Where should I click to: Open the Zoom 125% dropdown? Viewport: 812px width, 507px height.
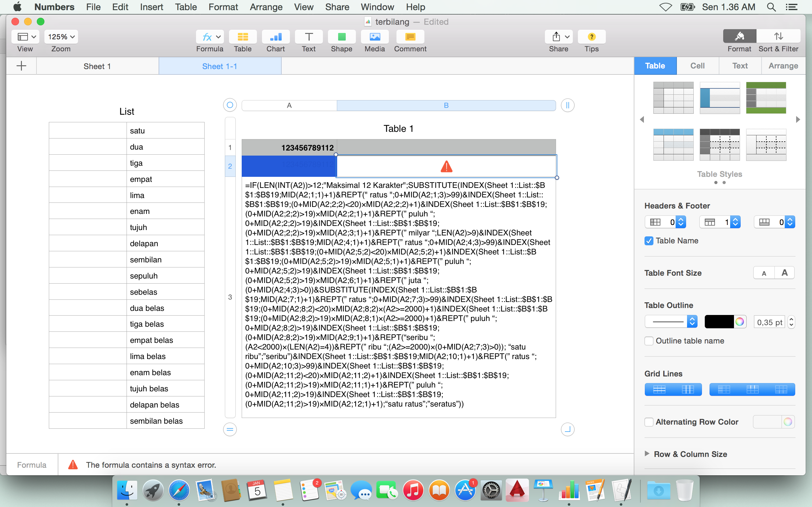[x=61, y=37]
